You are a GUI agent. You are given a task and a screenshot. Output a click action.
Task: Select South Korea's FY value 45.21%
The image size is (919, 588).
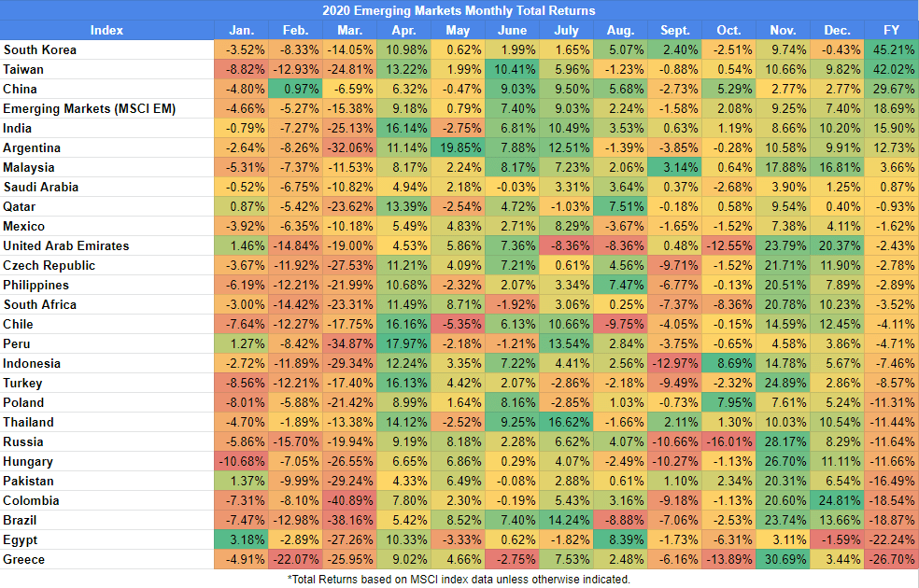point(891,49)
